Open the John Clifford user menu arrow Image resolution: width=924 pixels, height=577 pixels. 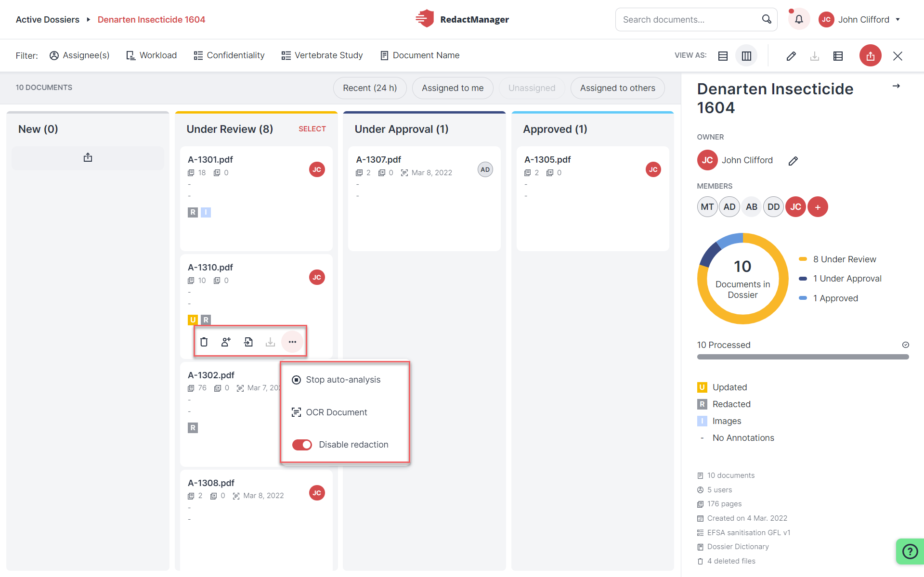[898, 20]
